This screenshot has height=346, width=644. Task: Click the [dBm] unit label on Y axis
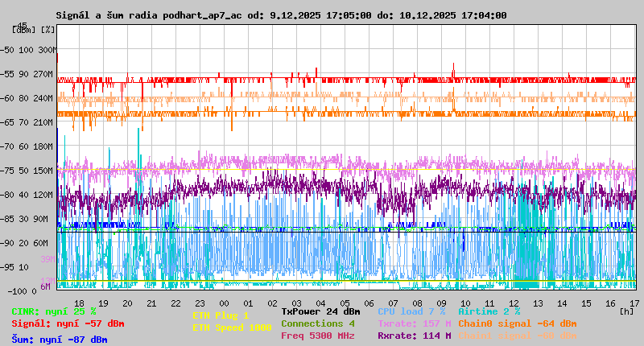point(24,30)
